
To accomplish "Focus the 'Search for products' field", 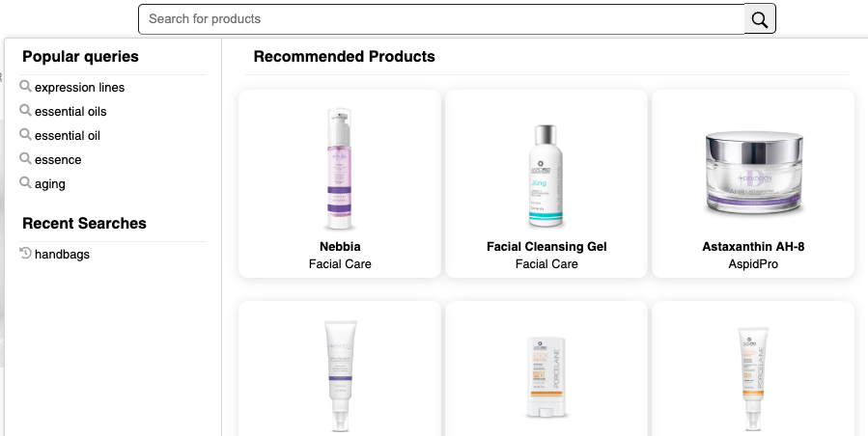I will [441, 19].
